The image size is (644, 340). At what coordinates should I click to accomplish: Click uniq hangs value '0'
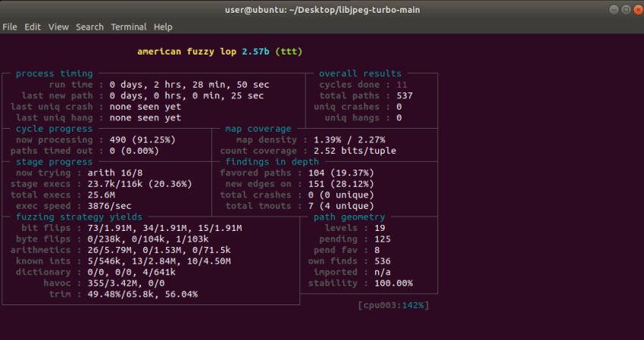pyautogui.click(x=399, y=118)
